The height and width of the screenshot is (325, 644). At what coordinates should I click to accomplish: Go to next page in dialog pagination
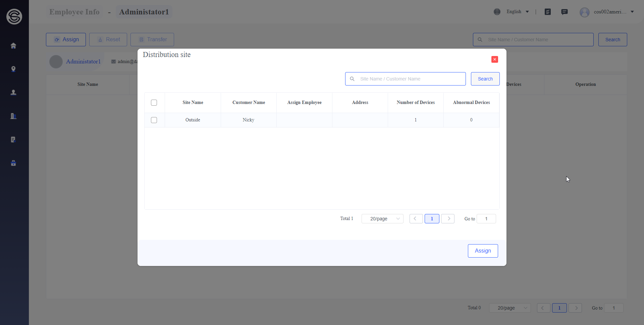pos(448,219)
